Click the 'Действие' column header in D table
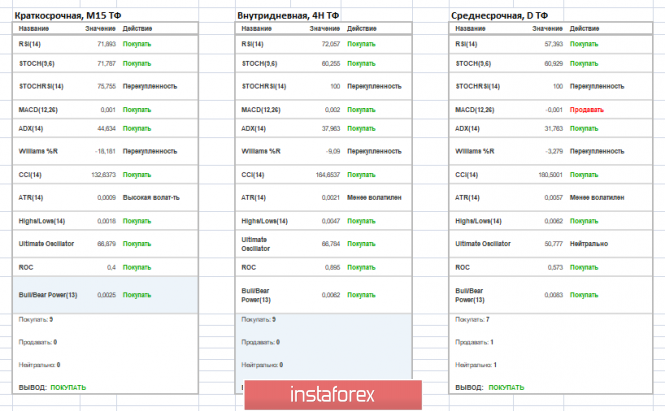The width and height of the screenshot is (665, 411). point(584,28)
